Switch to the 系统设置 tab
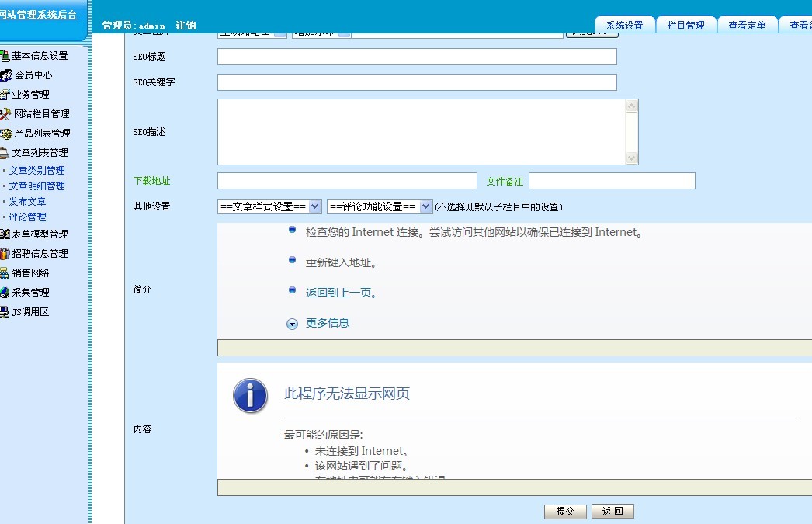This screenshot has width=812, height=524. tap(624, 25)
